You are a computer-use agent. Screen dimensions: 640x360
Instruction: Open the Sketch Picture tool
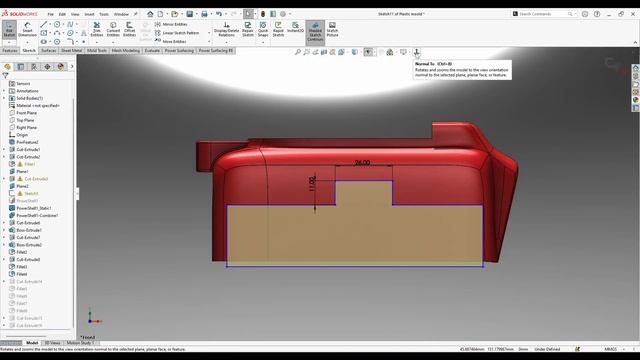(332, 29)
